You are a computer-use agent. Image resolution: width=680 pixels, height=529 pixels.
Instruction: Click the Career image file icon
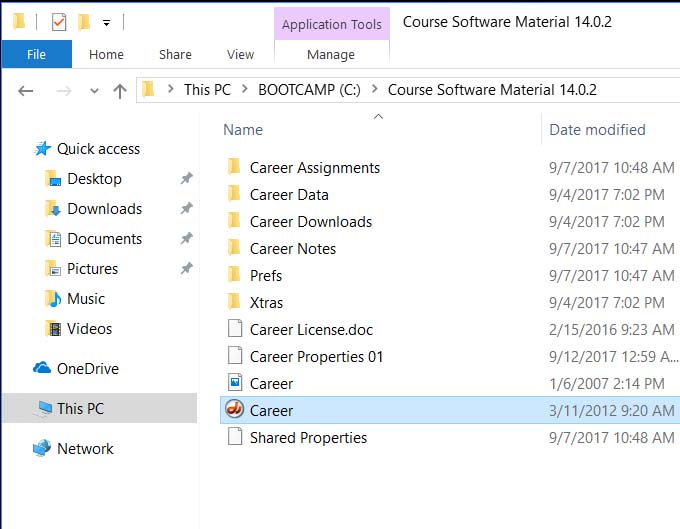click(x=235, y=383)
